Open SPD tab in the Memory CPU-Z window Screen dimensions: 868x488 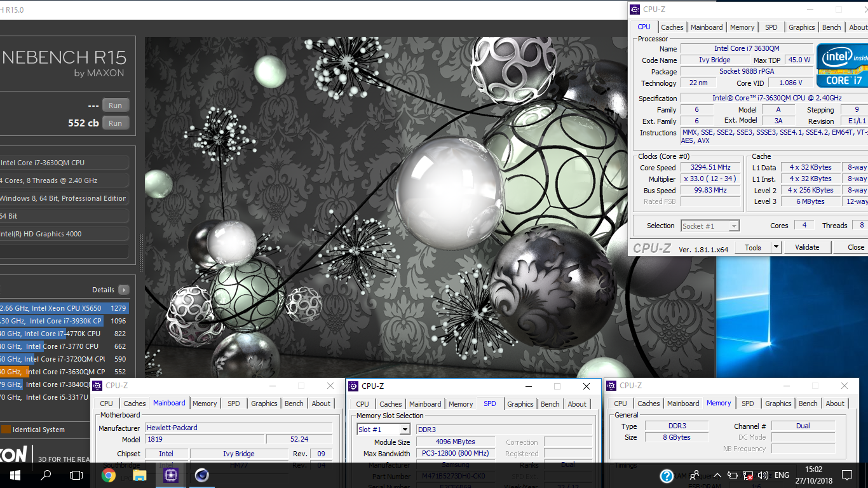748,403
